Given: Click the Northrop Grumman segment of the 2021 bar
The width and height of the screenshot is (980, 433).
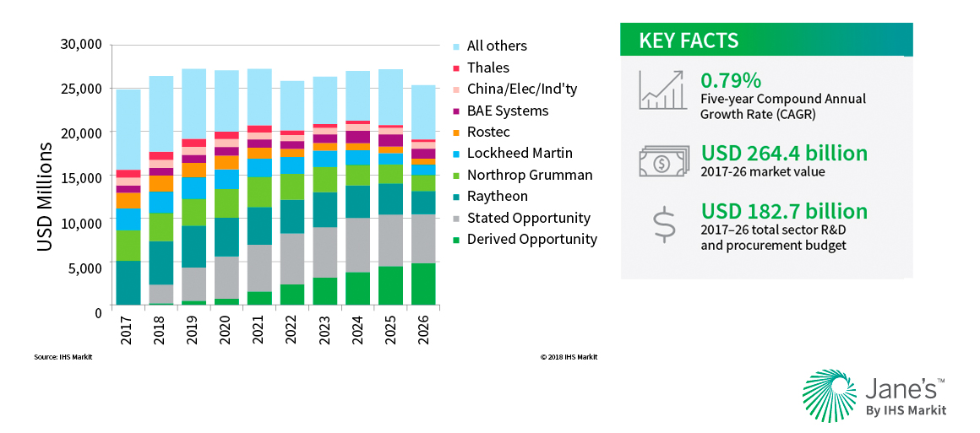Looking at the screenshot, I should tap(259, 192).
